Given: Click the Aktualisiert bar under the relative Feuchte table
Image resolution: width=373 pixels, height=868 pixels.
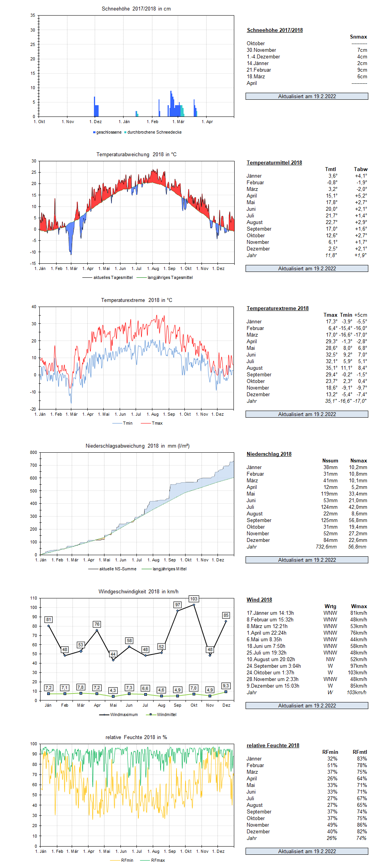Looking at the screenshot, I should coord(307,851).
